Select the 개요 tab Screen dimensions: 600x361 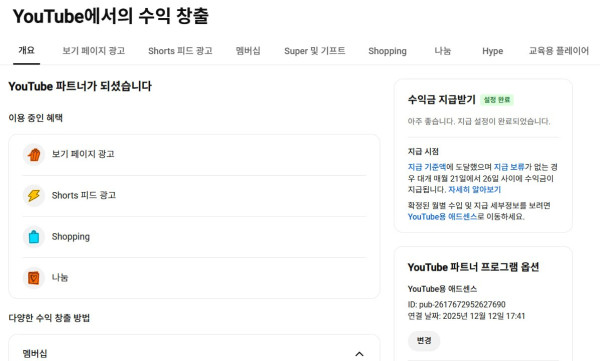coord(26,51)
